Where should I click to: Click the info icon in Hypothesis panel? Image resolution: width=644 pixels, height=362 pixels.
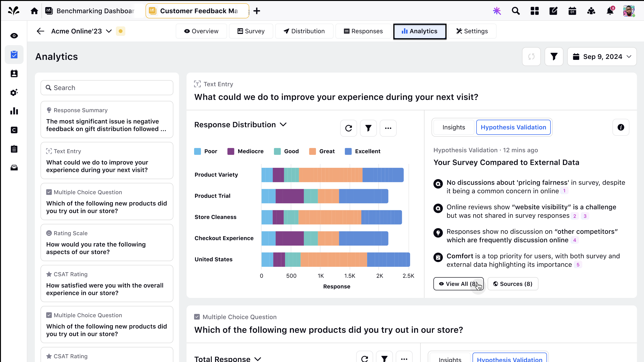[x=621, y=127]
